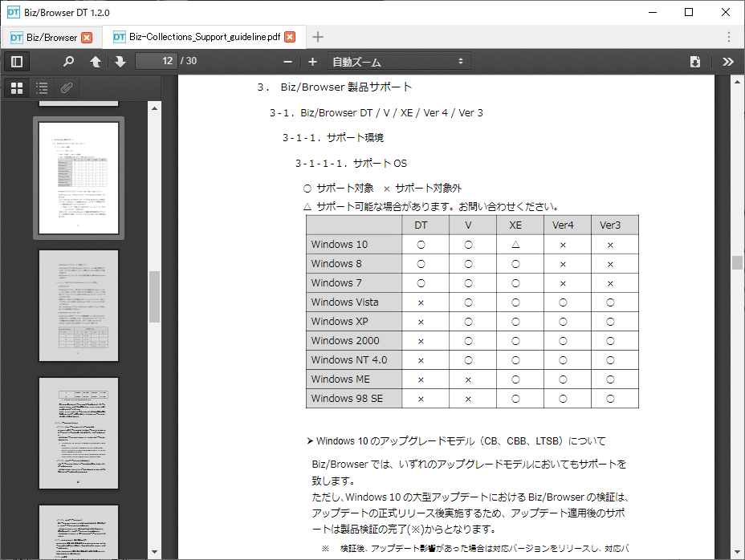Click the '3. Biz/Browser 製品サポート' heading
This screenshot has width=745, height=560.
(335, 87)
